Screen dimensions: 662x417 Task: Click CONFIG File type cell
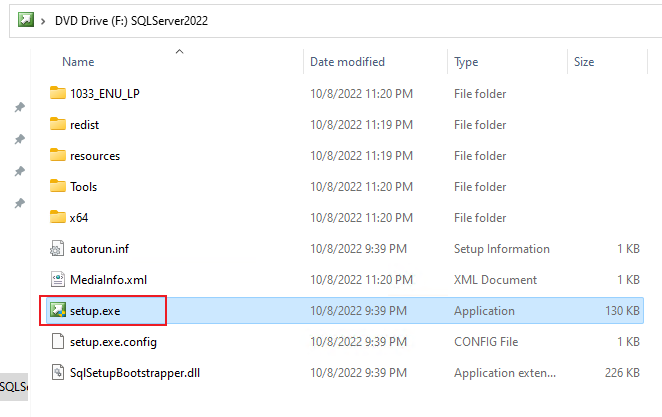(486, 342)
